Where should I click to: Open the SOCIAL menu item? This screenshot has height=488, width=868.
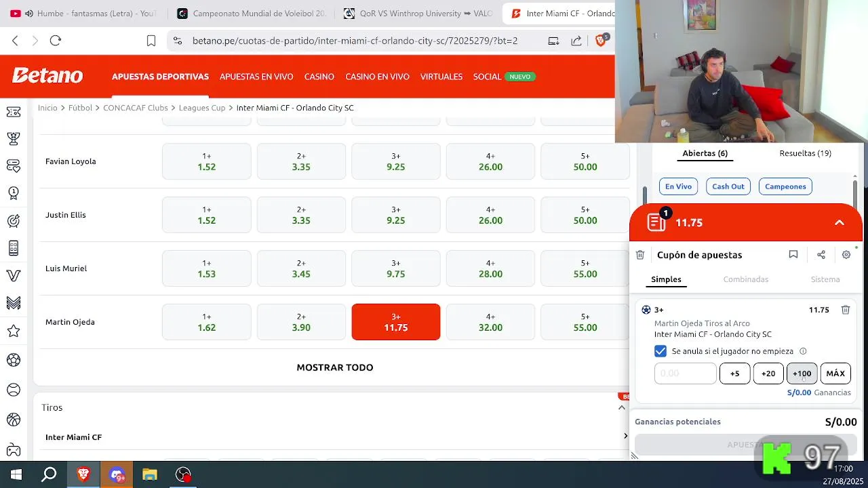click(x=487, y=77)
